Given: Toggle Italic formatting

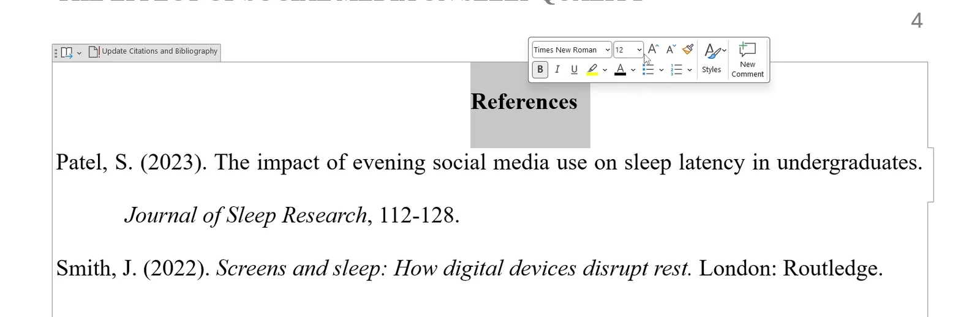Looking at the screenshot, I should (557, 70).
